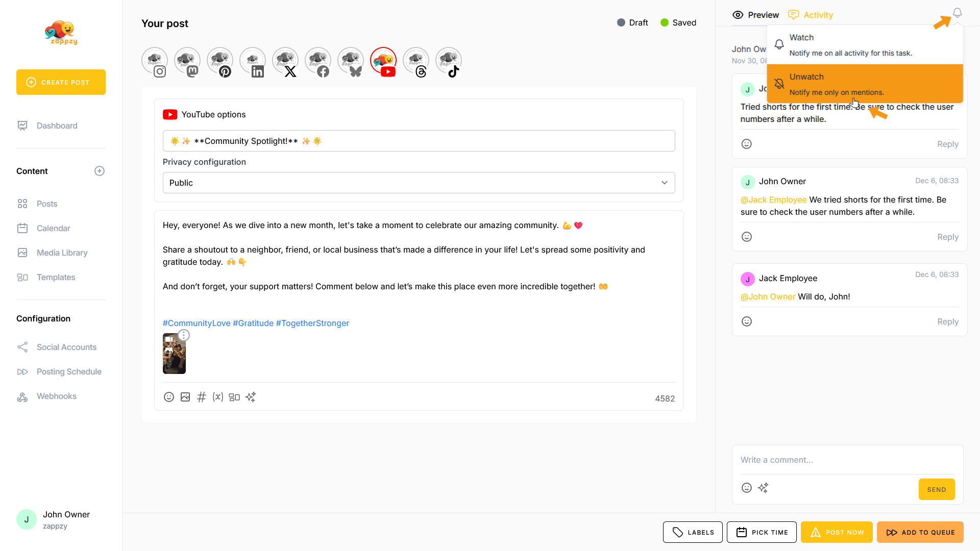
Task: Deselect the YouTube account avatar
Action: click(x=383, y=61)
